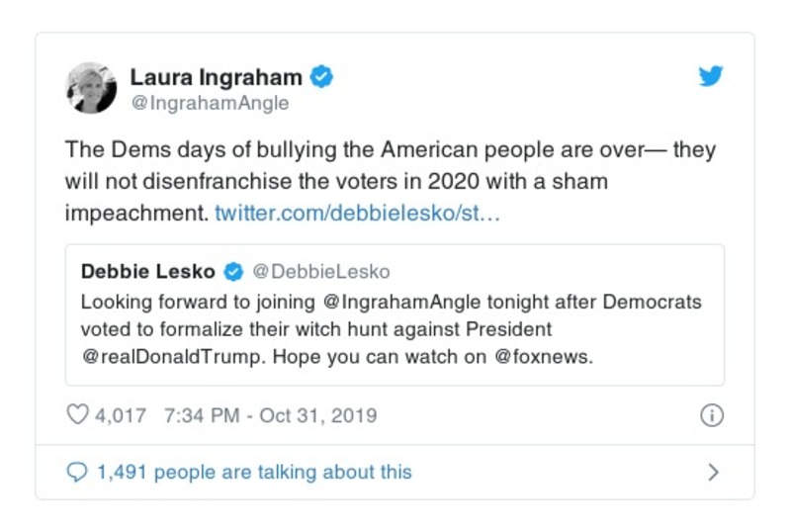Open Laura Ingraham's profile photo

(x=92, y=88)
